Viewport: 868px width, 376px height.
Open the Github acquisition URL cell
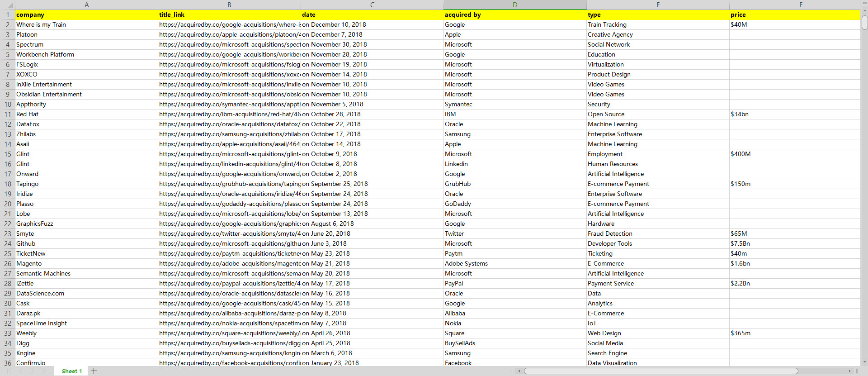(x=229, y=244)
